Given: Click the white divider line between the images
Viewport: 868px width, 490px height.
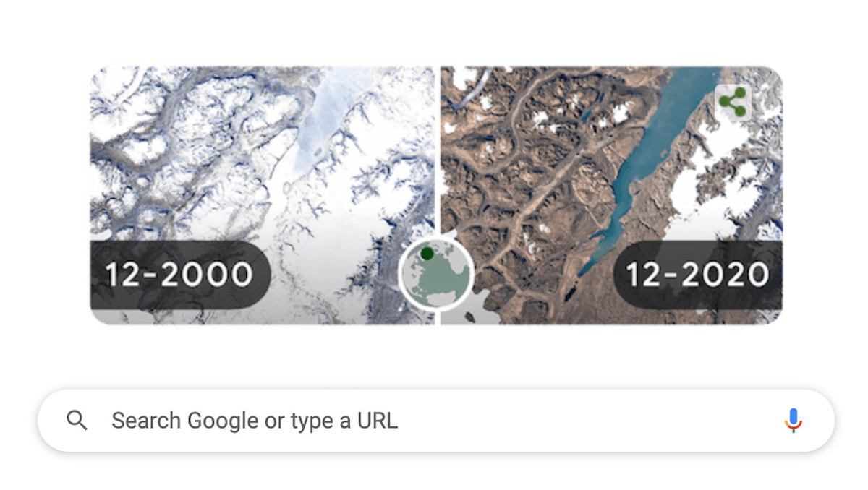Looking at the screenshot, I should click(438, 145).
